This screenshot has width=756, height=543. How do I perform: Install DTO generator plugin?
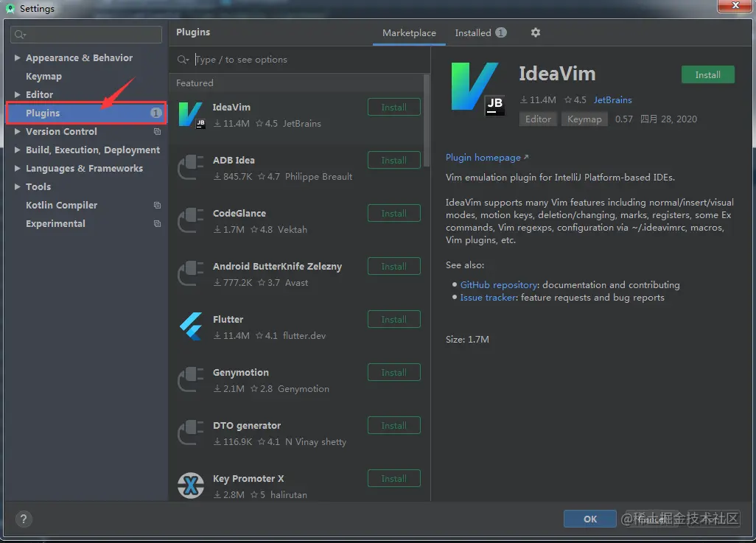coord(394,425)
